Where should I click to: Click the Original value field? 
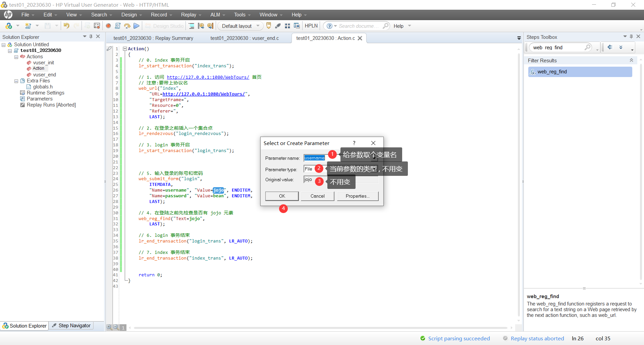click(341, 180)
